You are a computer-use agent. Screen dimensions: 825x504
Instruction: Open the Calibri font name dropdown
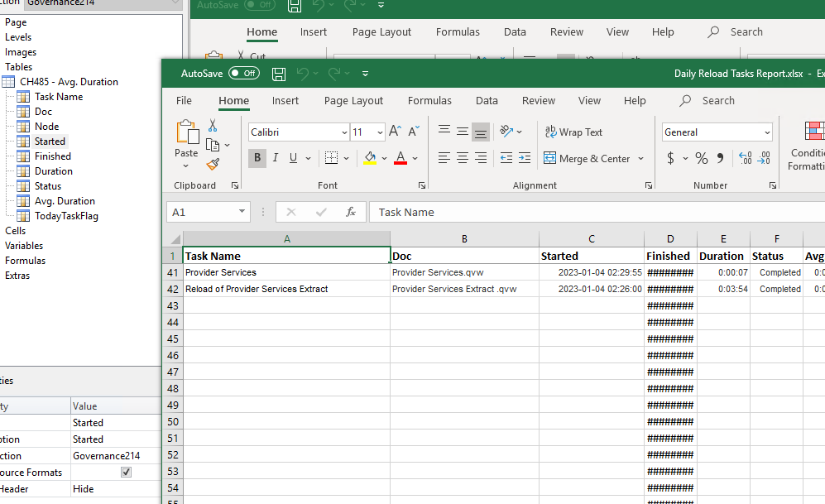[344, 132]
